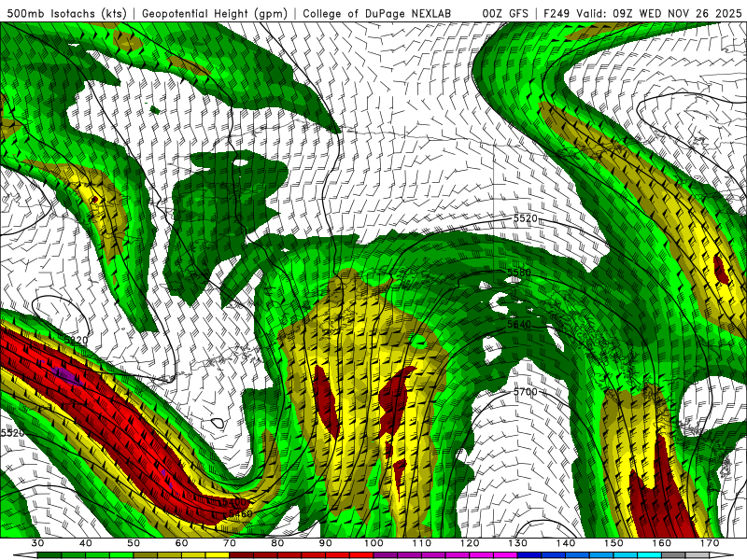Click the olive swatch starting at 50

(146, 555)
